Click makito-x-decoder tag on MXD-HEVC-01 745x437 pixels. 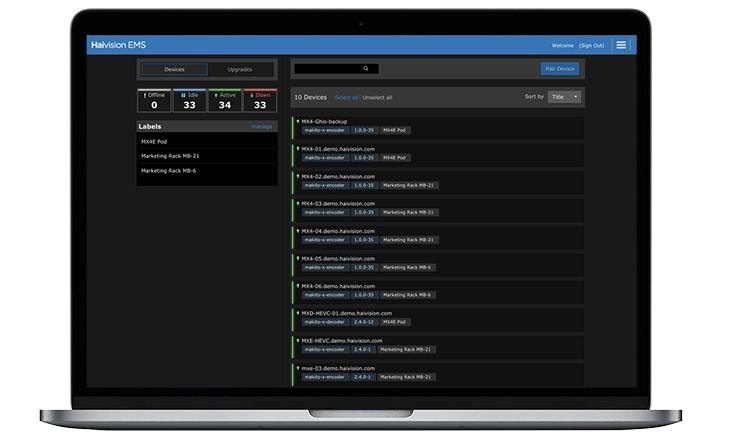pyautogui.click(x=325, y=322)
